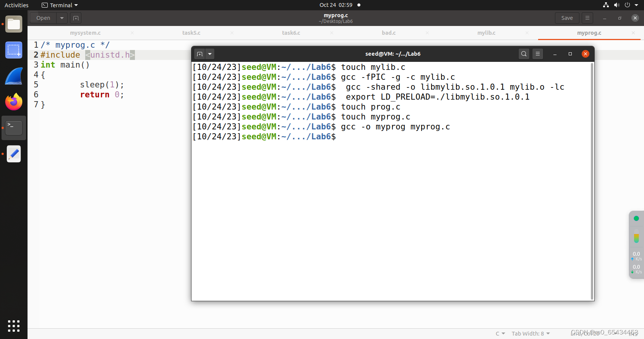
Task: Open the Activities overview
Action: [x=16, y=5]
